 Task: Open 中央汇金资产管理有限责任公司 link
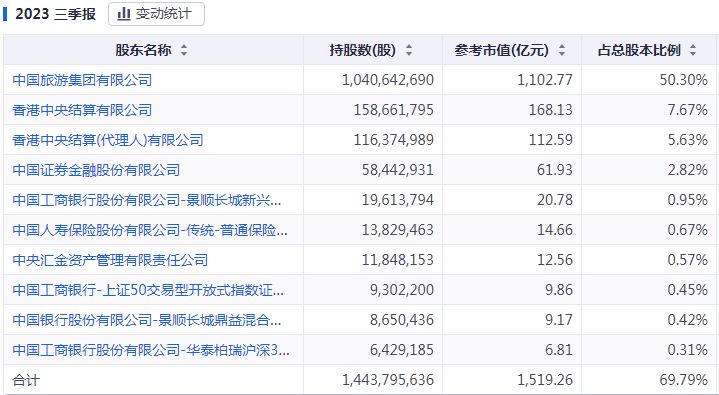tap(110, 260)
